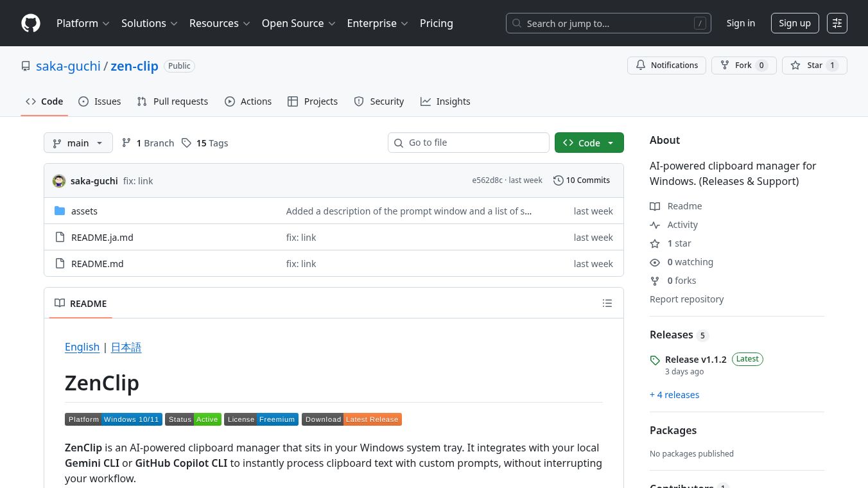The height and width of the screenshot is (488, 868).
Task: Open the Pull requests tab
Action: point(173,101)
